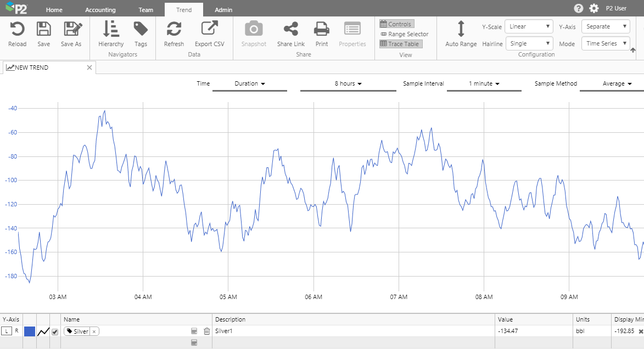Toggle the Trace Table view off
The height and width of the screenshot is (349, 644).
click(401, 44)
